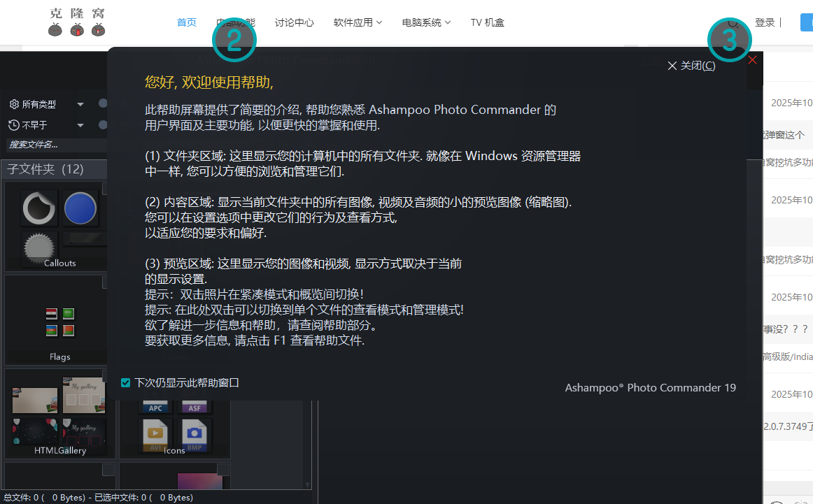Viewport: 813px width, 504px height.
Task: Click the 关闭(C) button
Action: (x=691, y=65)
